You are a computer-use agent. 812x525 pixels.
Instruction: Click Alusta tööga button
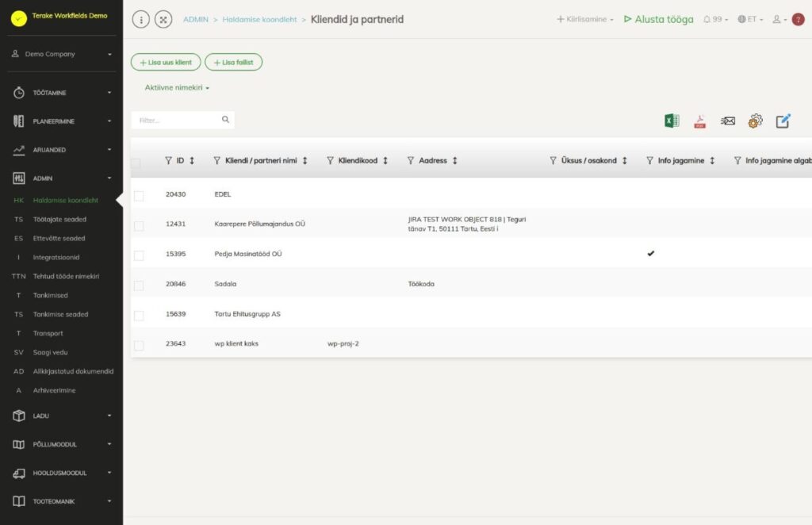[x=658, y=19]
